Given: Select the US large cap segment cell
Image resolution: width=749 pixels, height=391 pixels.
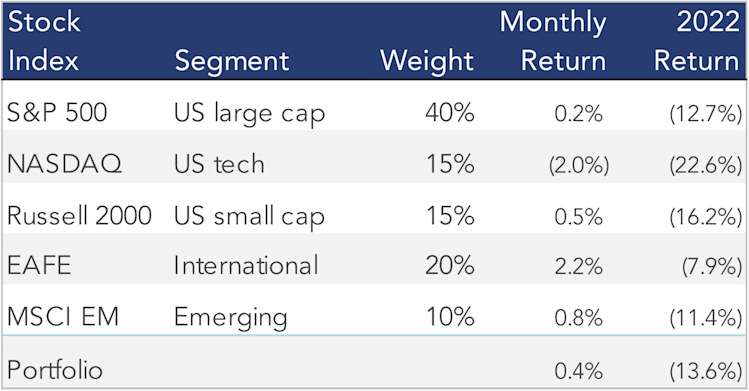Looking at the screenshot, I should [249, 115].
